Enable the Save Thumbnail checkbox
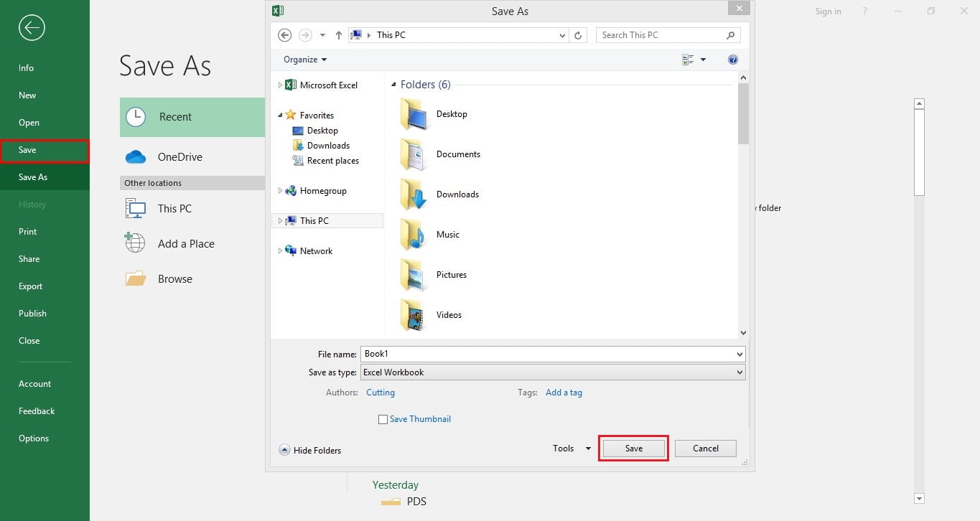This screenshot has height=521, width=980. 383,418
